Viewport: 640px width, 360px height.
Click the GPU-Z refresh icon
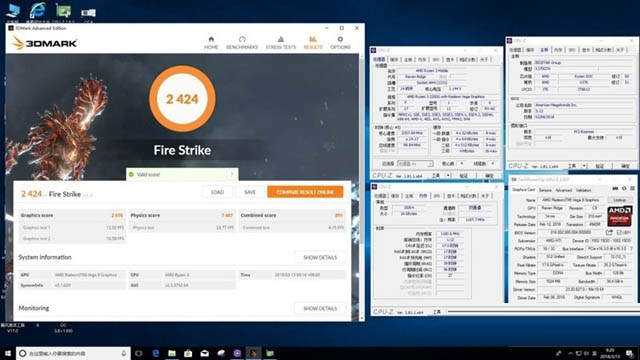(624, 189)
